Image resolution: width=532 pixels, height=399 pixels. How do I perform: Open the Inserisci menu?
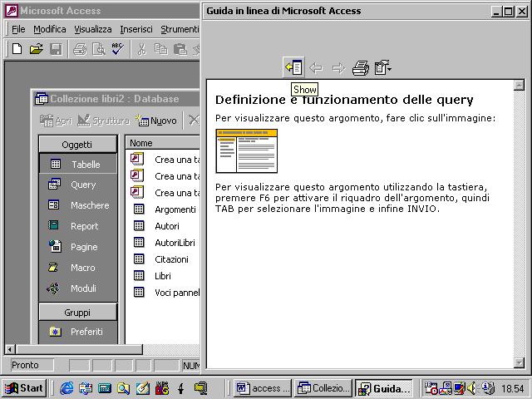tap(136, 30)
